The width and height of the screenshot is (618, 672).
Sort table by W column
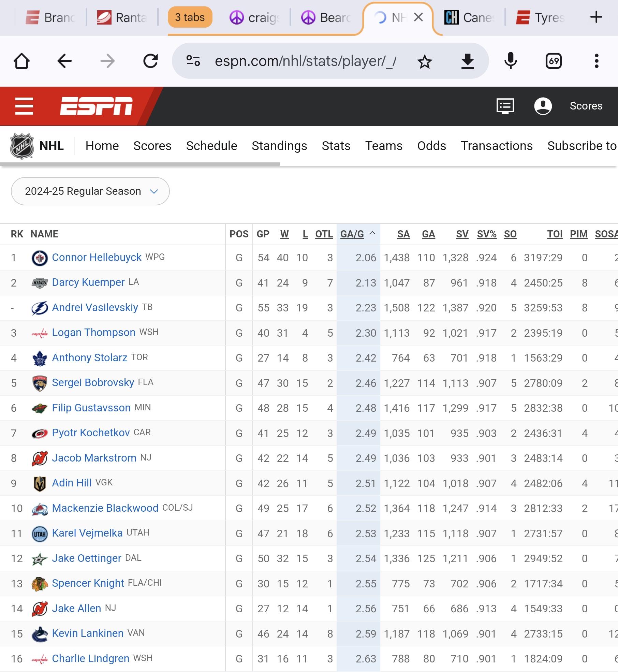[x=284, y=234]
